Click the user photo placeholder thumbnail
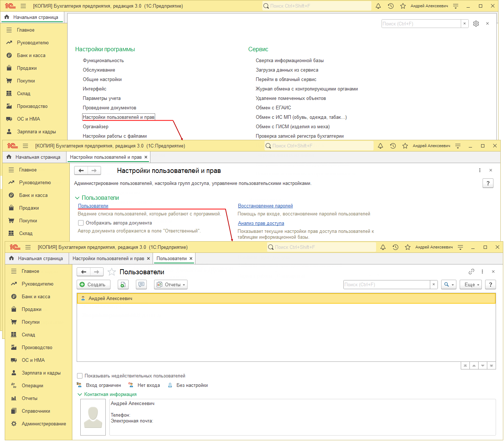 (93, 417)
